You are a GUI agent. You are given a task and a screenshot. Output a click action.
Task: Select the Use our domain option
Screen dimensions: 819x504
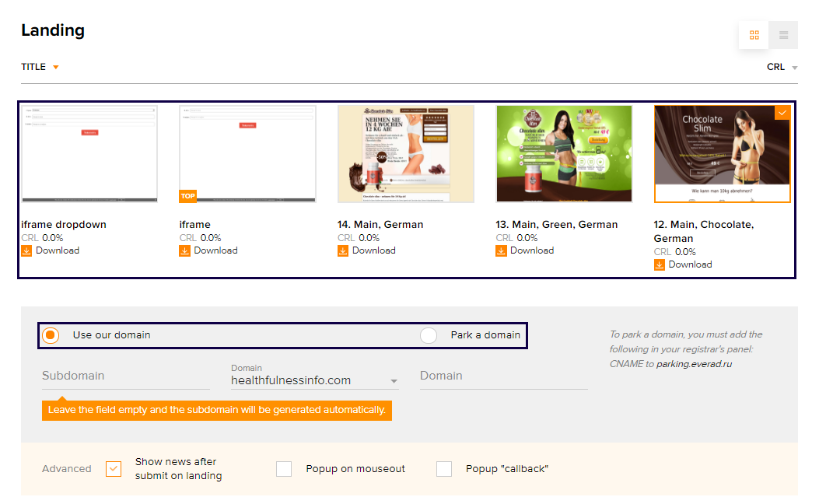point(51,335)
